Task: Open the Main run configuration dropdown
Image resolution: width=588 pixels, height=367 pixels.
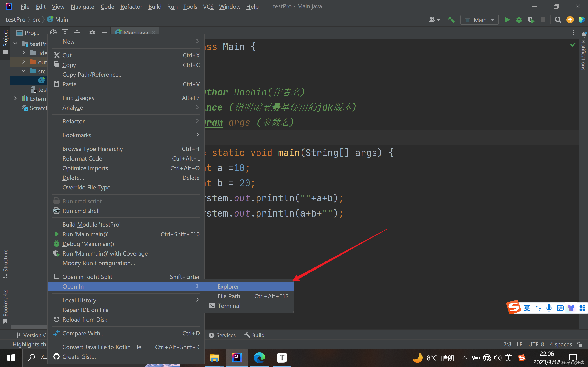Action: pyautogui.click(x=479, y=20)
